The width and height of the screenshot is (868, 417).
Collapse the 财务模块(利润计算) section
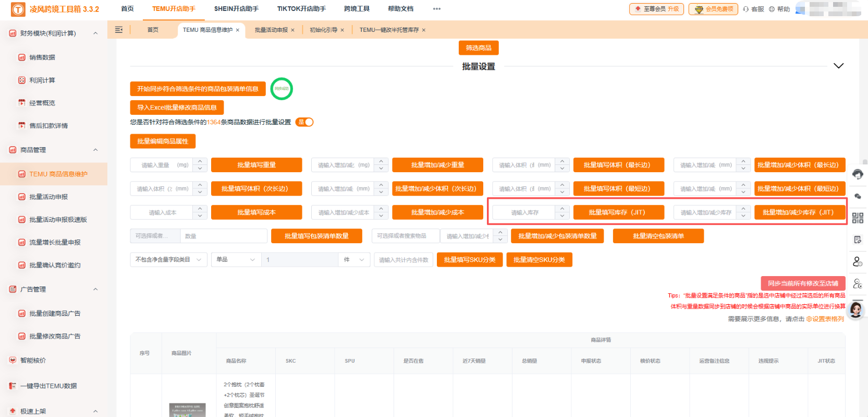coord(95,33)
